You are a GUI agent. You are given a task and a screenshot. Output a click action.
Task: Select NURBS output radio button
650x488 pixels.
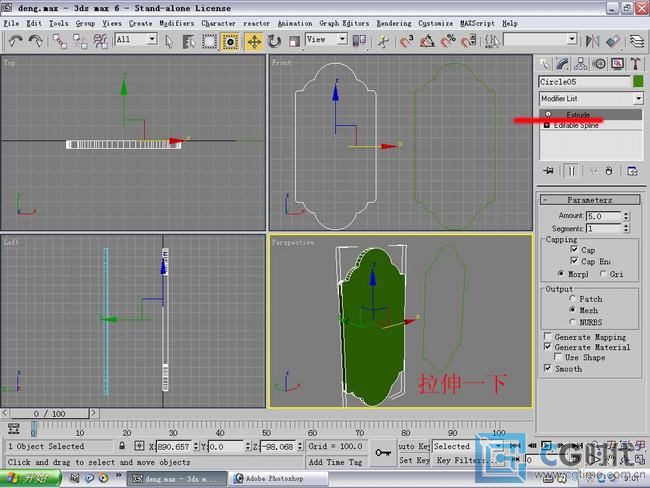572,322
